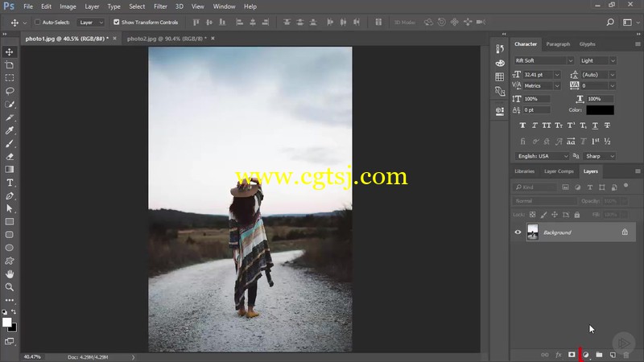Open the Sharp anti-aliasing dropdown
The width and height of the screenshot is (644, 362).
[x=600, y=156]
